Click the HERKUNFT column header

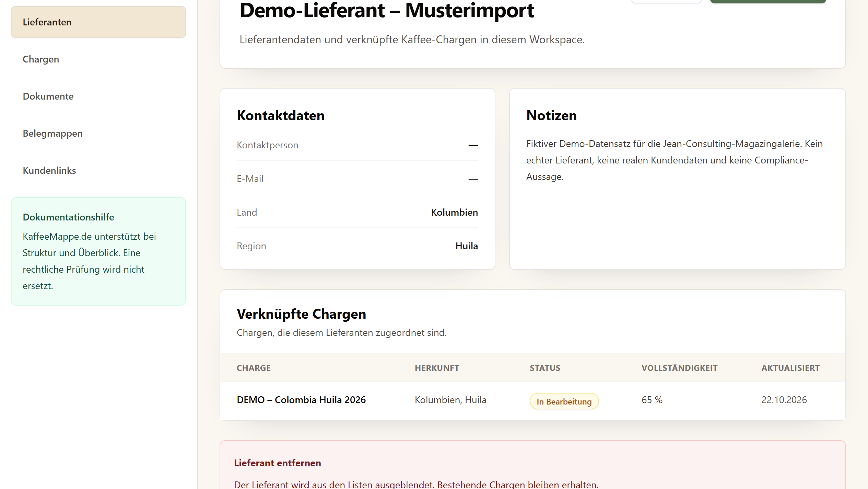coord(437,368)
